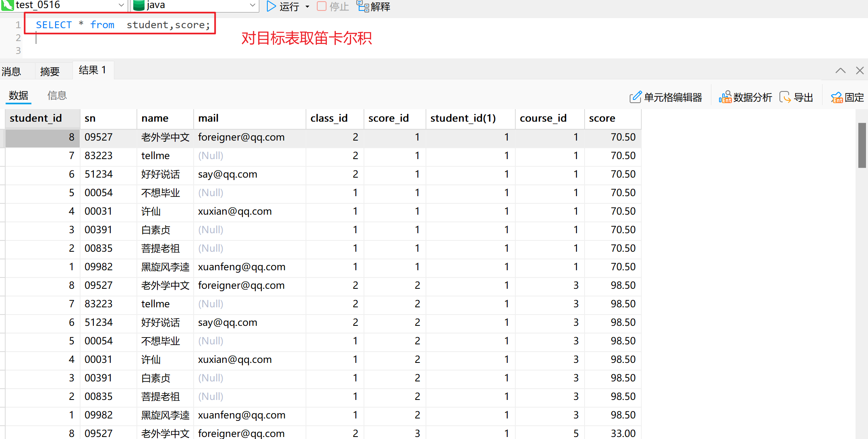The width and height of the screenshot is (868, 439).
Task: Switch to the 摘要 tab
Action: click(50, 71)
